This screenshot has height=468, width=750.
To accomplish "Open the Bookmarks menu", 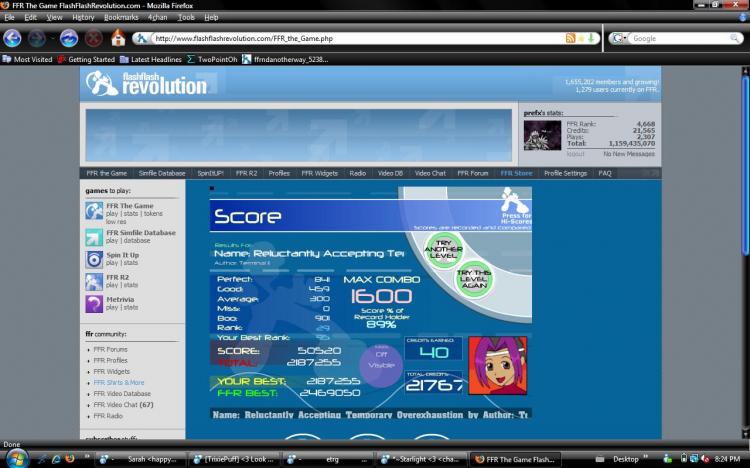I will coord(121,17).
